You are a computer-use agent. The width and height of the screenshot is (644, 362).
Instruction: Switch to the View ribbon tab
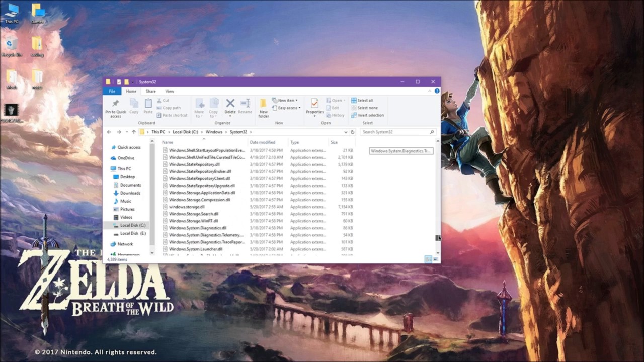170,91
